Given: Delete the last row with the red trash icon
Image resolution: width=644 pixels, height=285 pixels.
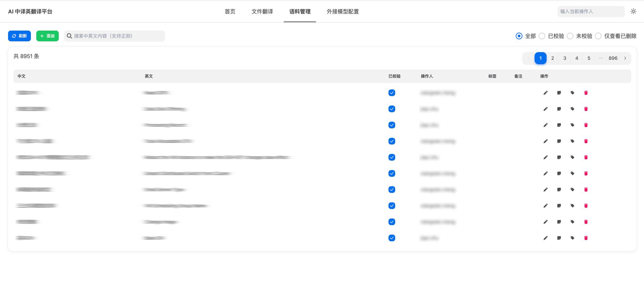Looking at the screenshot, I should coord(586,238).
